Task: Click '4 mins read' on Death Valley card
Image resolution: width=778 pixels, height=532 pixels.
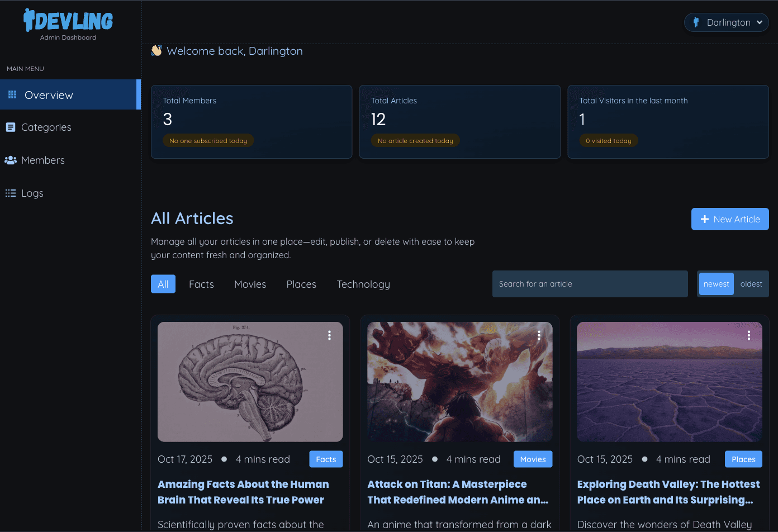Action: point(683,459)
